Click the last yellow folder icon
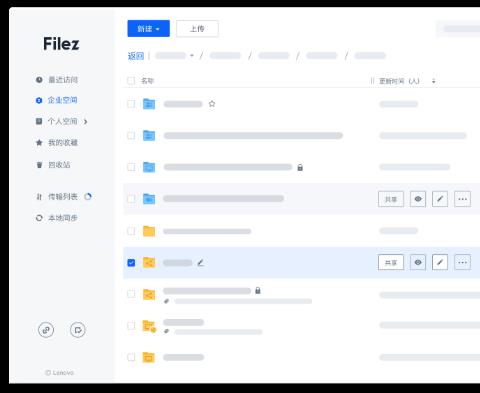 tap(149, 357)
